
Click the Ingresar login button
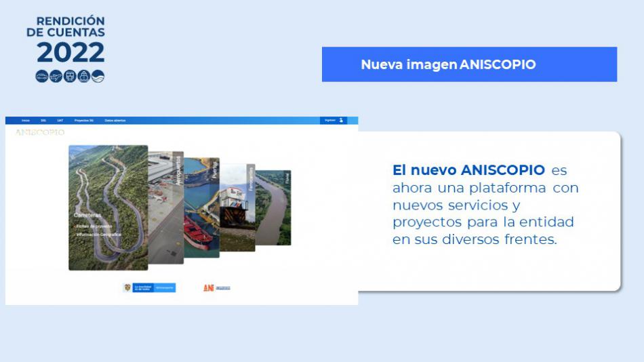(x=334, y=121)
